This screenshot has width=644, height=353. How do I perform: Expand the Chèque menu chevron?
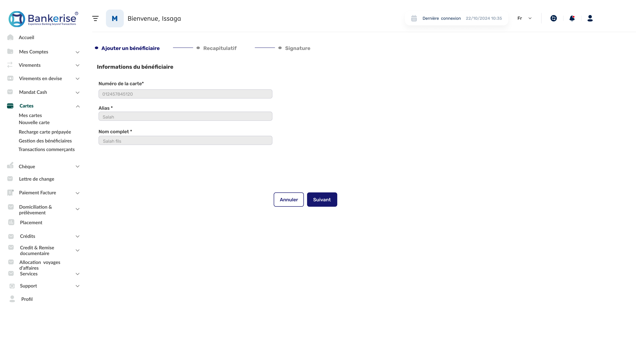pos(77,166)
